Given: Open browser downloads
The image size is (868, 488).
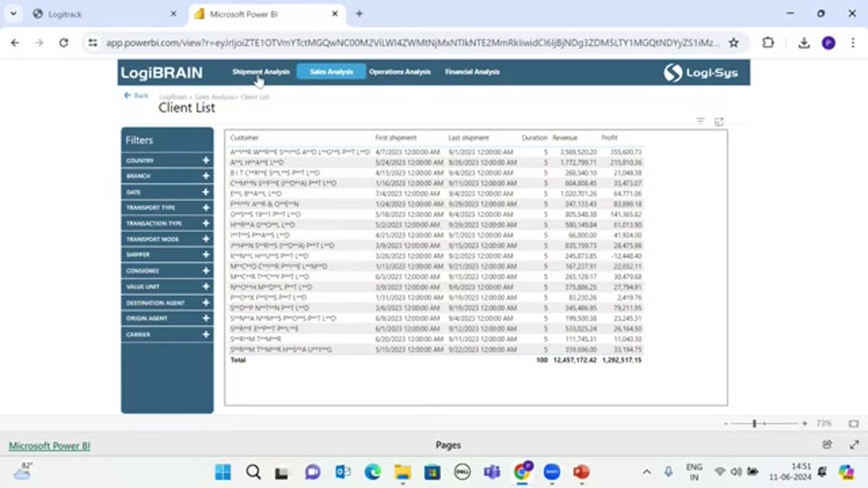Looking at the screenshot, I should click(x=804, y=43).
